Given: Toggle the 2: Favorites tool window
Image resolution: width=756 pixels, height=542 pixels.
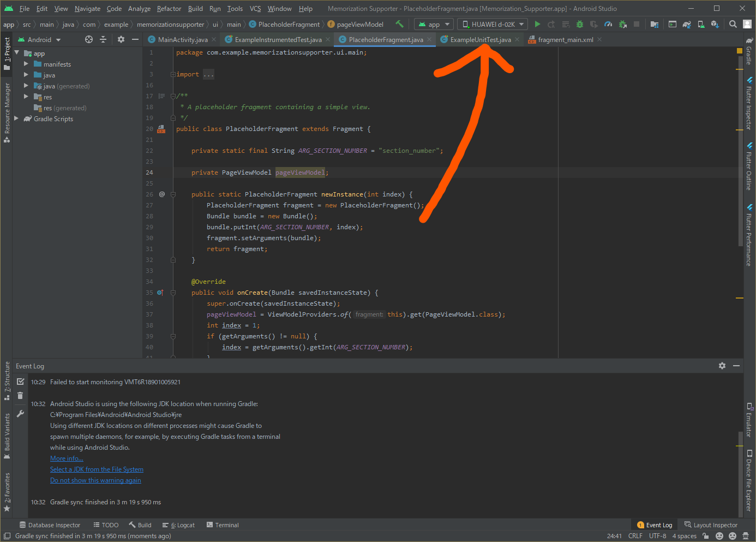Looking at the screenshot, I should pyautogui.click(x=7, y=492).
